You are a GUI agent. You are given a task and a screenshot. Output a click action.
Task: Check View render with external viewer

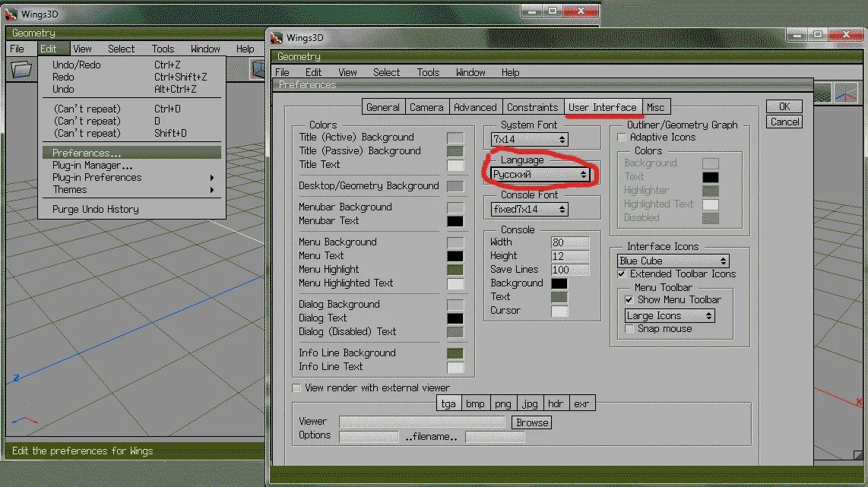pyautogui.click(x=296, y=388)
